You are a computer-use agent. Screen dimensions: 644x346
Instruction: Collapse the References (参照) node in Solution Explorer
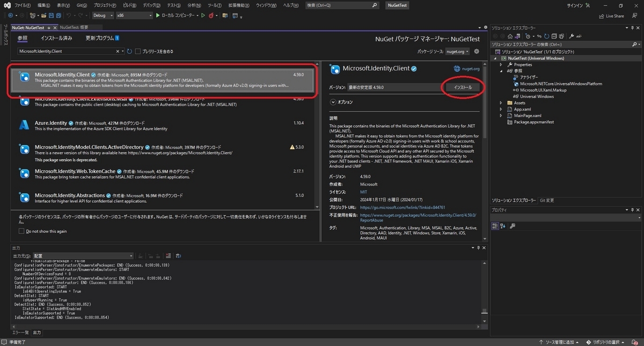coord(501,71)
